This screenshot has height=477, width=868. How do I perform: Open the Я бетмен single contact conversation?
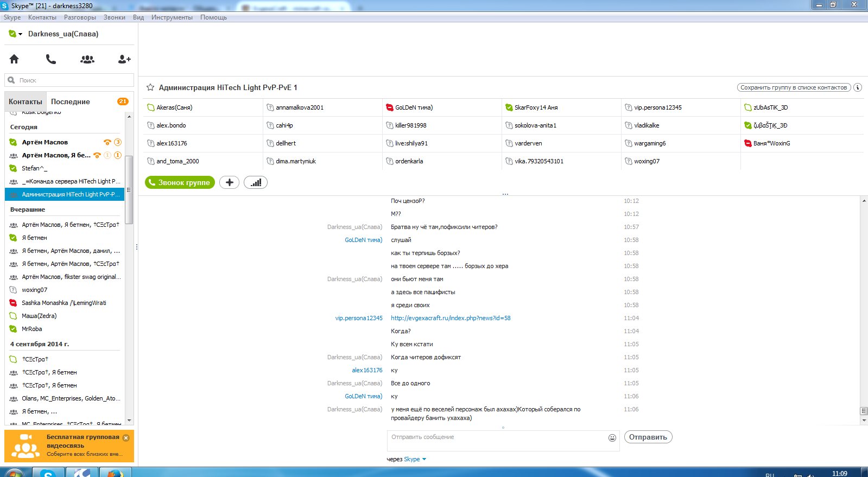(x=64, y=238)
